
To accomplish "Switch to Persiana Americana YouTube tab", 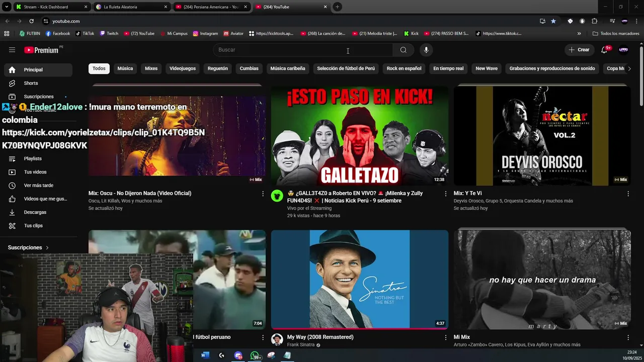I will 211,7.
